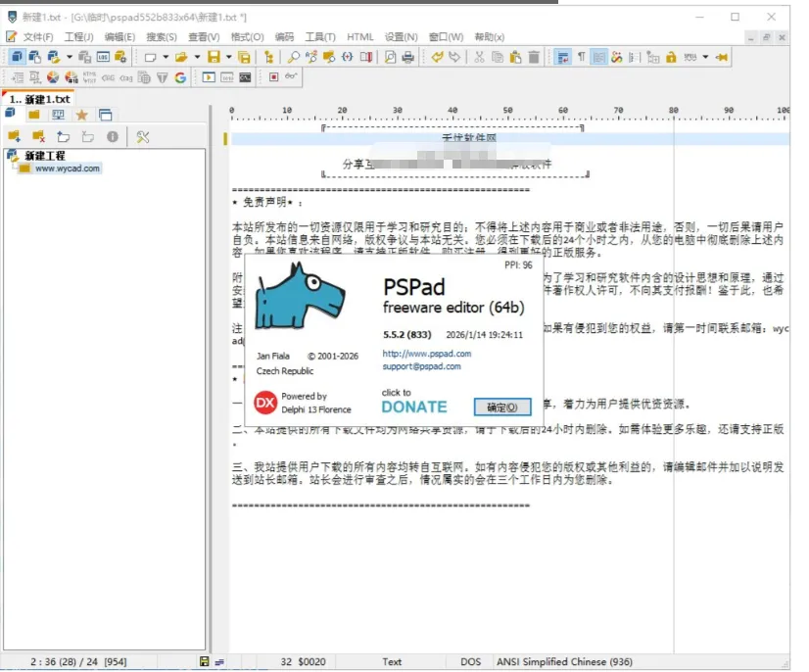809x672 pixels.
Task: Click the record macro icon
Action: 274,77
